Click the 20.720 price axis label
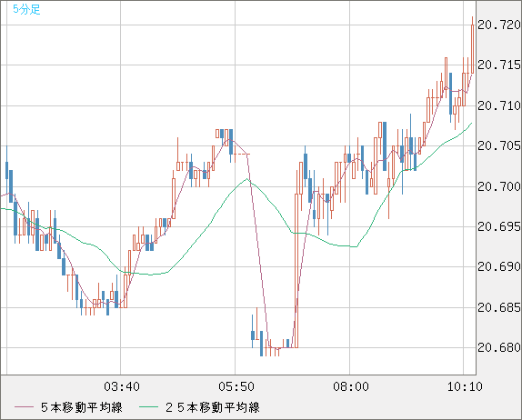The image size is (522, 420). 499,25
